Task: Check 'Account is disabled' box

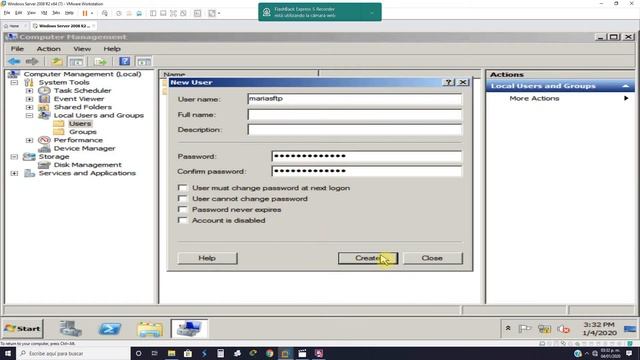Action: click(x=182, y=220)
